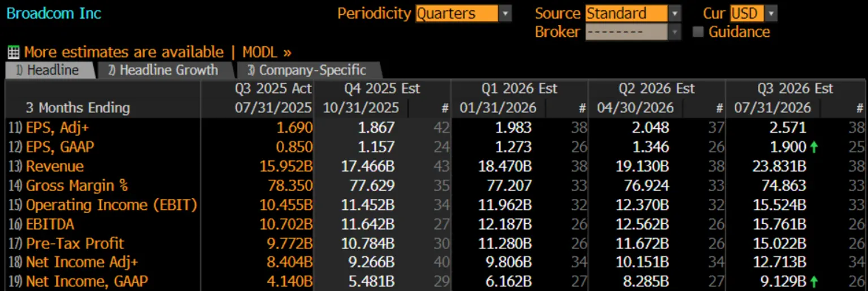Viewport: 868px width, 291px height.
Task: Click the Q3 2026 Est column header
Action: point(795,89)
